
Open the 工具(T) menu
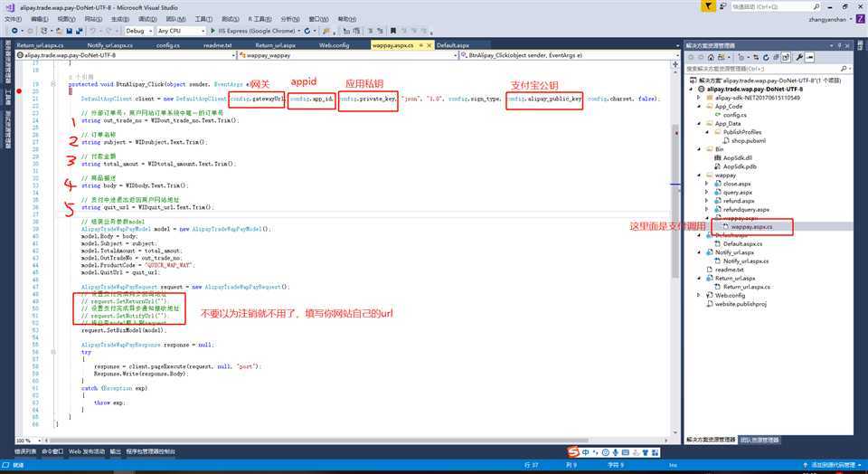203,19
